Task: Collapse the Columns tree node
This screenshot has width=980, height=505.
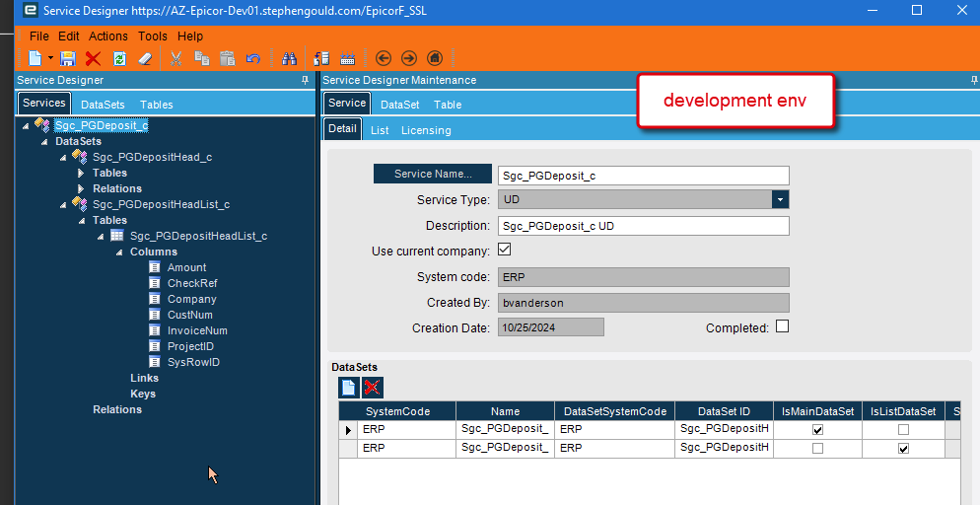Action: click(x=119, y=252)
